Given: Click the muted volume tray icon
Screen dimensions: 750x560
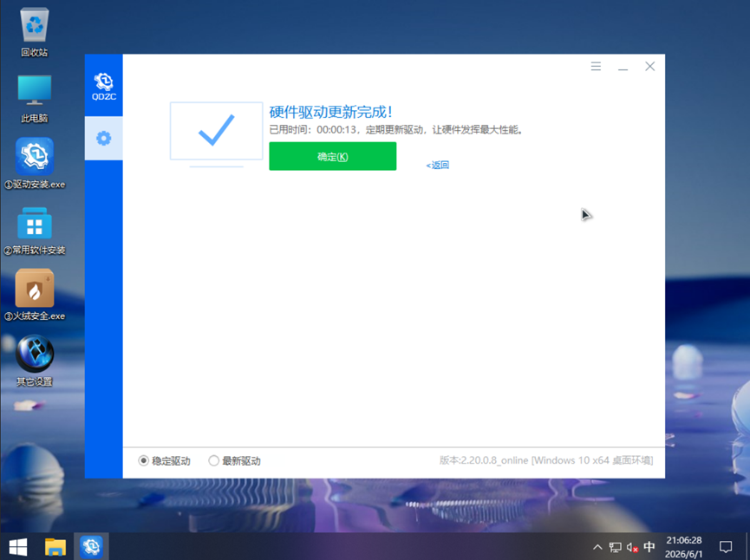Looking at the screenshot, I should click(632, 547).
